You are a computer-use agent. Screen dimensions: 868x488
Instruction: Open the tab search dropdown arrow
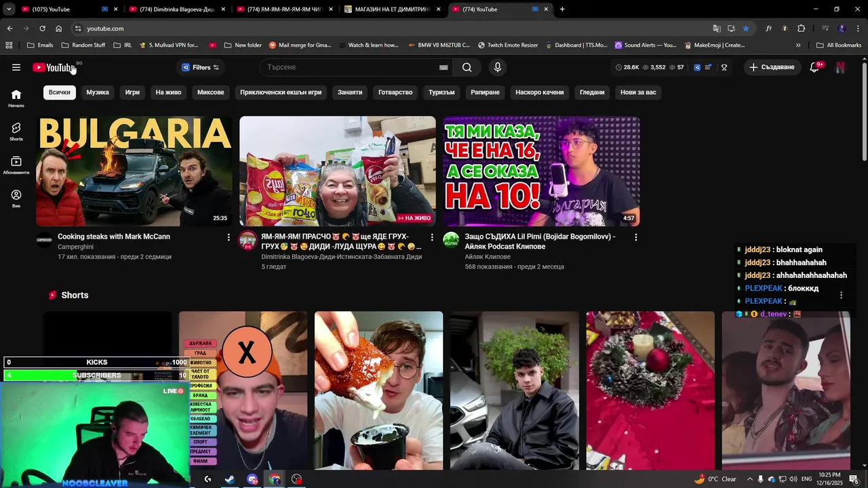click(x=9, y=9)
